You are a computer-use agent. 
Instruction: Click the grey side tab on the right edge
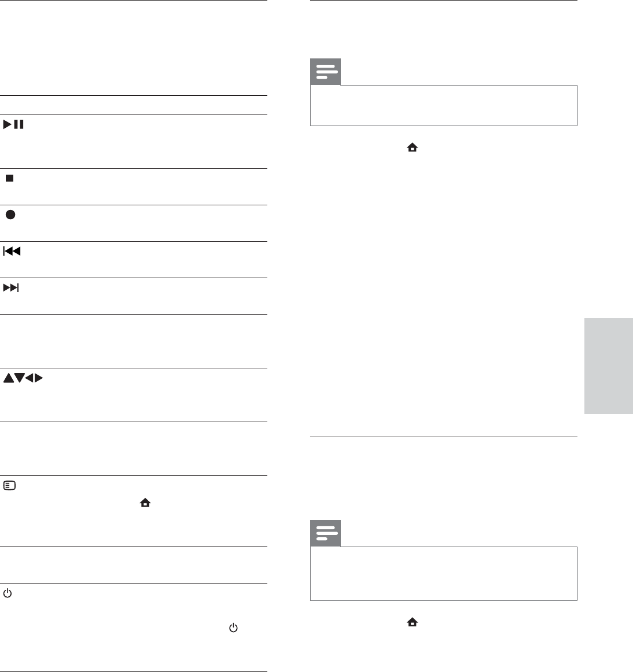[609, 365]
